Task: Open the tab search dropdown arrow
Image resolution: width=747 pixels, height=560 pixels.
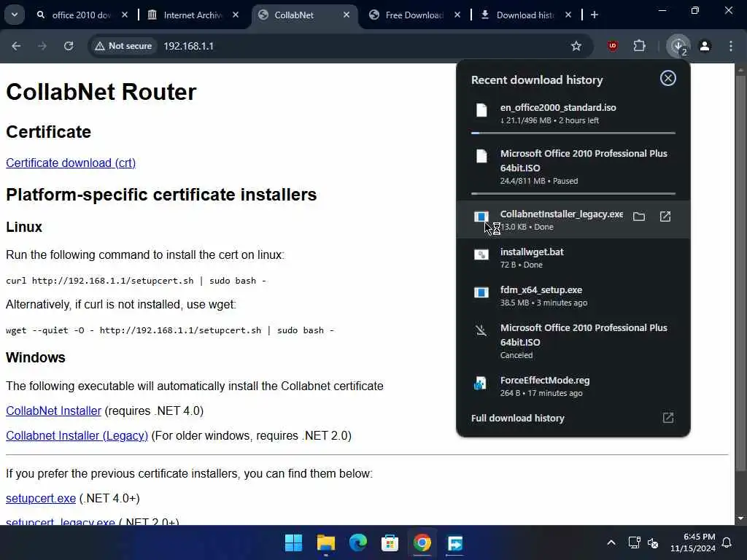Action: point(15,15)
